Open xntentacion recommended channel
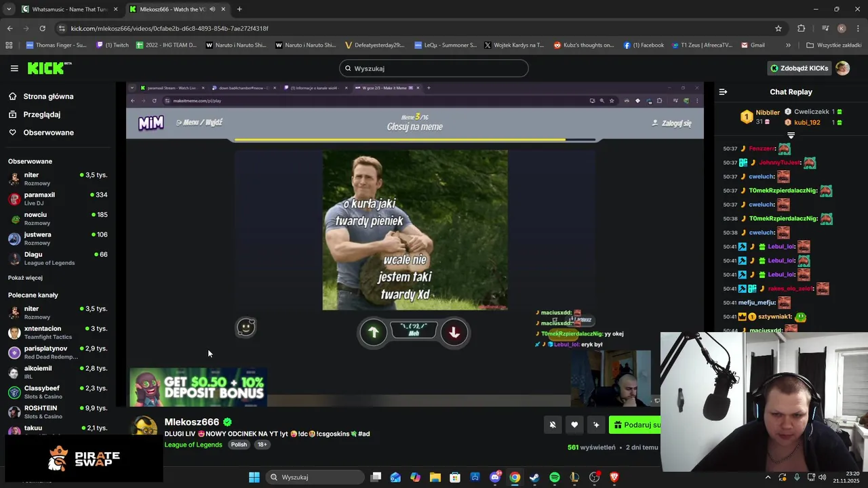Image resolution: width=868 pixels, height=488 pixels. 58,332
